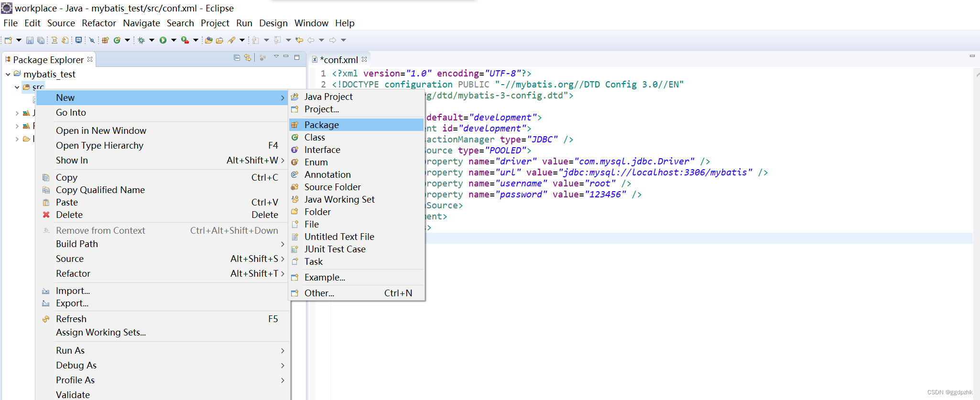Open the Refactor menu in menu bar
Image resolution: width=980 pixels, height=400 pixels.
[99, 23]
